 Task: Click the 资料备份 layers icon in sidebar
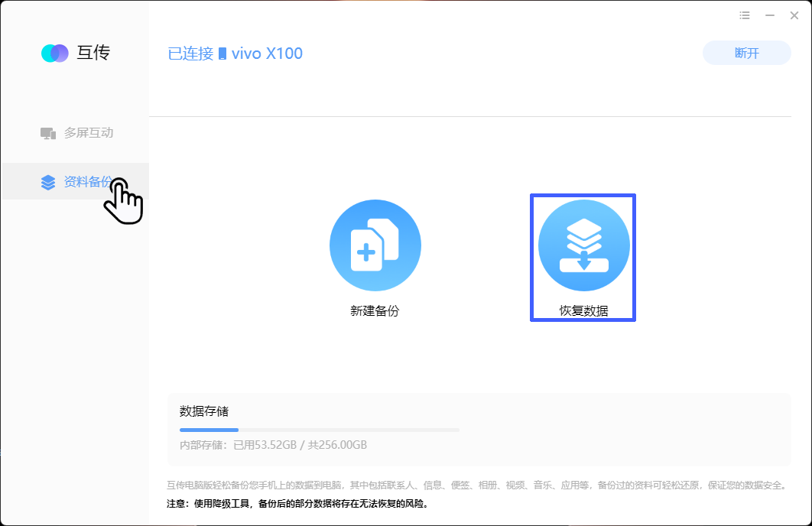tap(48, 182)
